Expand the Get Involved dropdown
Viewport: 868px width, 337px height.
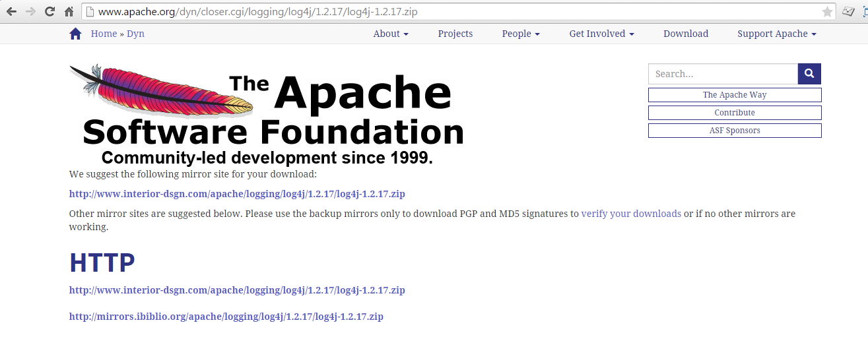coord(601,34)
